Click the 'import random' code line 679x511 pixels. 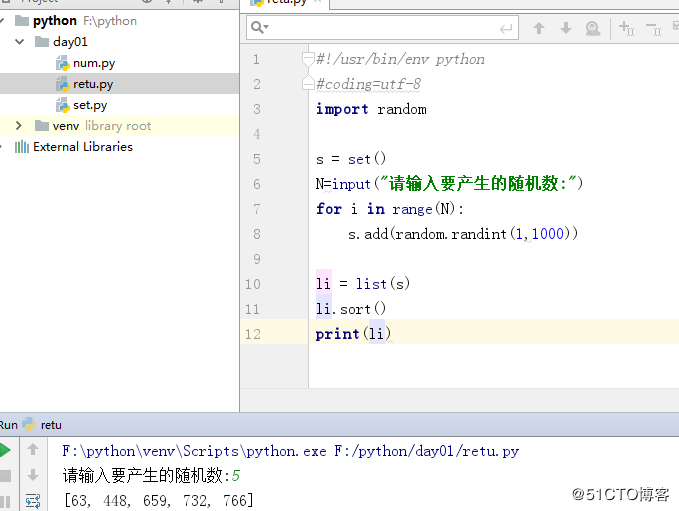(371, 109)
